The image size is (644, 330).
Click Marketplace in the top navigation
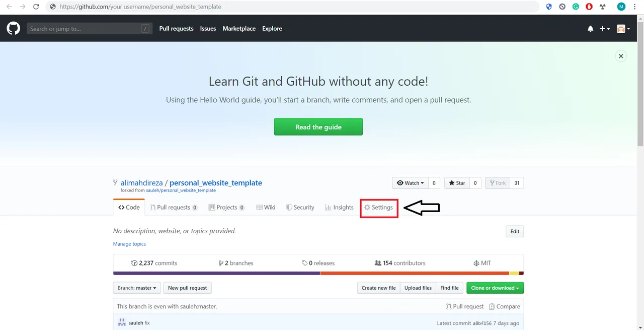click(x=239, y=29)
